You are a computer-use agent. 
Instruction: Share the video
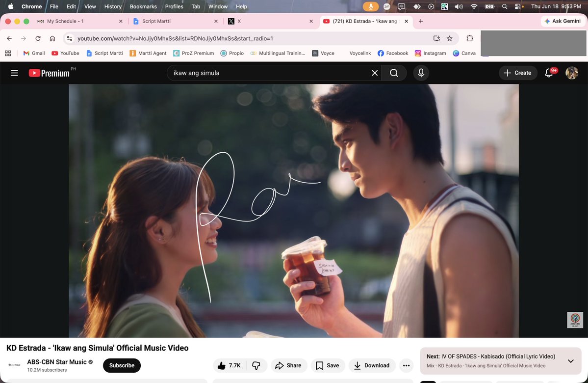click(288, 365)
